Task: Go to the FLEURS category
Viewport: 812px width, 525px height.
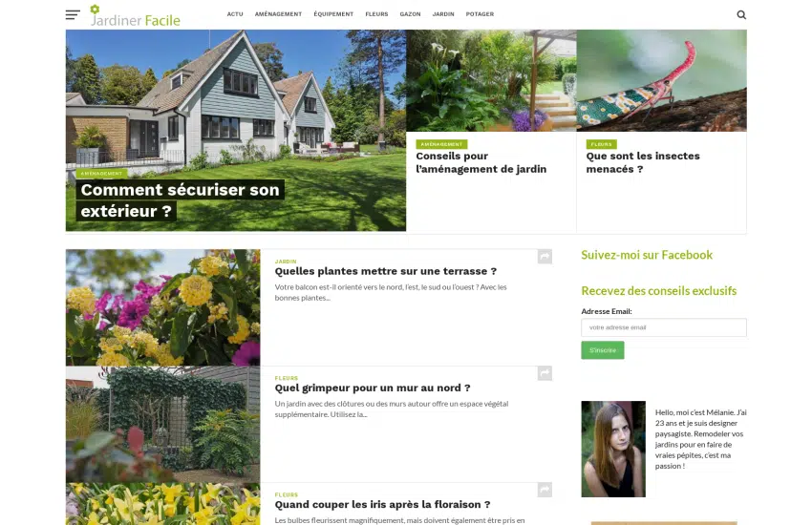Action: point(376,14)
